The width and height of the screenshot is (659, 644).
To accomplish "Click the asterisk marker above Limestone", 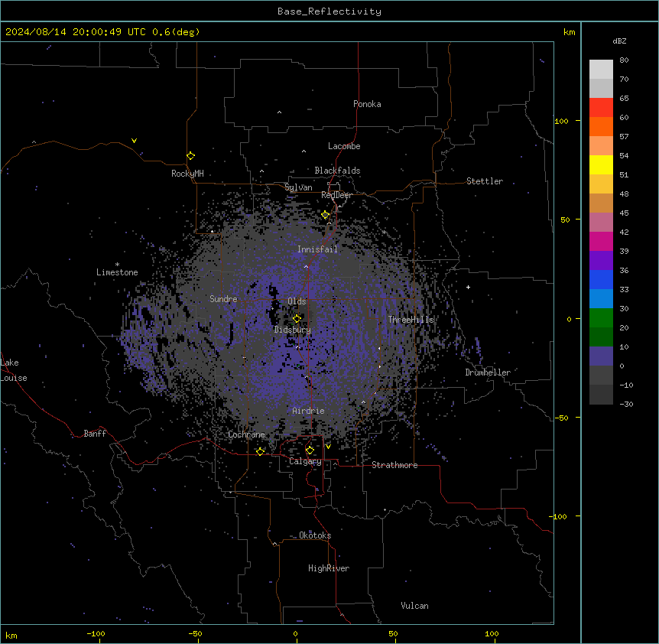I will coord(117,265).
